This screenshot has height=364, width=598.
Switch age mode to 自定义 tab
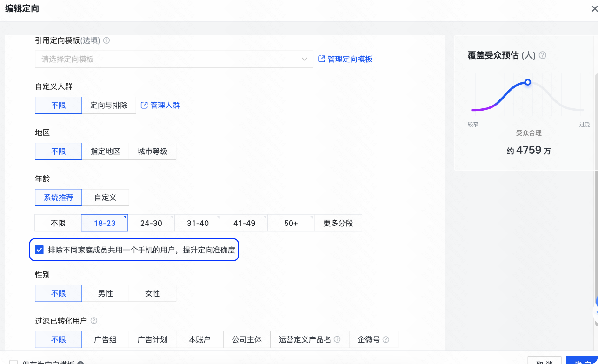tap(106, 197)
